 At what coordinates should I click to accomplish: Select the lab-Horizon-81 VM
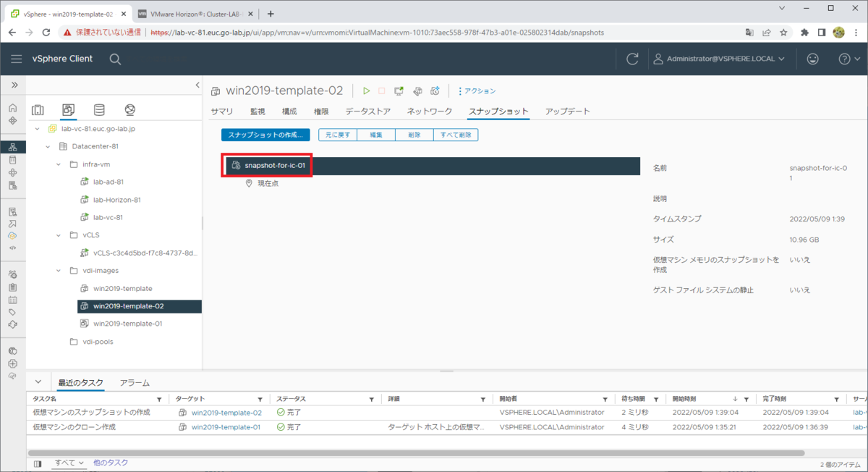click(x=116, y=200)
